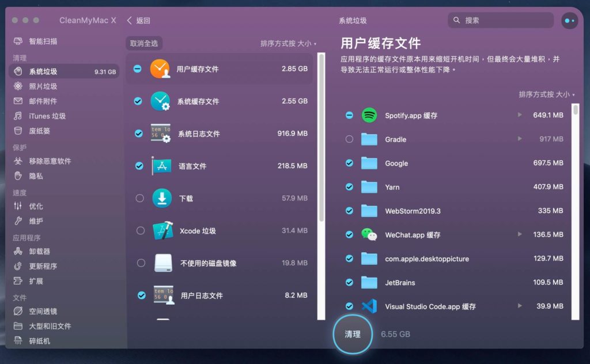
Task: Click the orange User Cache Files icon
Action: coord(160,69)
